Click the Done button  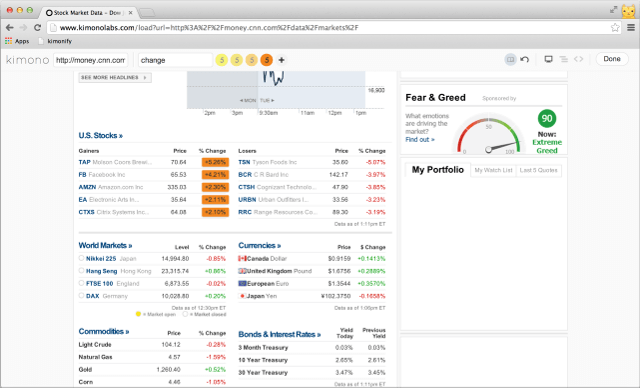(612, 59)
